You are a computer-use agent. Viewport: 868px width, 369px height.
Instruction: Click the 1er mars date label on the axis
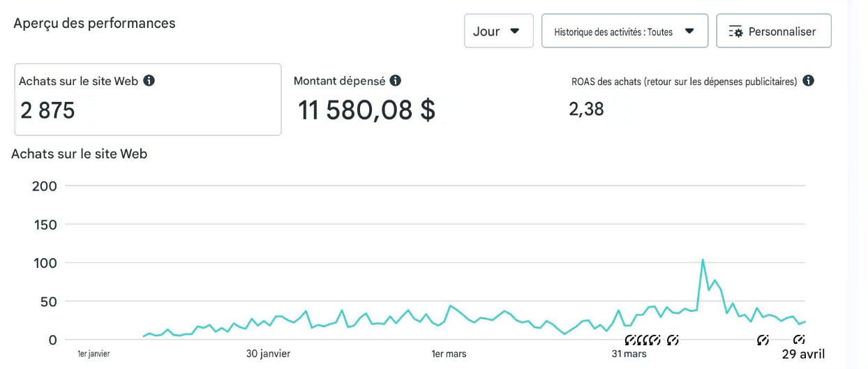(x=449, y=354)
